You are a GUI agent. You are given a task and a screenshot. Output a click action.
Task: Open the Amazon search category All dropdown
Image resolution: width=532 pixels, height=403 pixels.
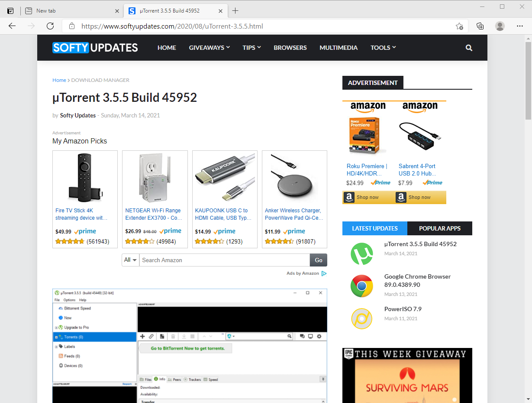131,260
